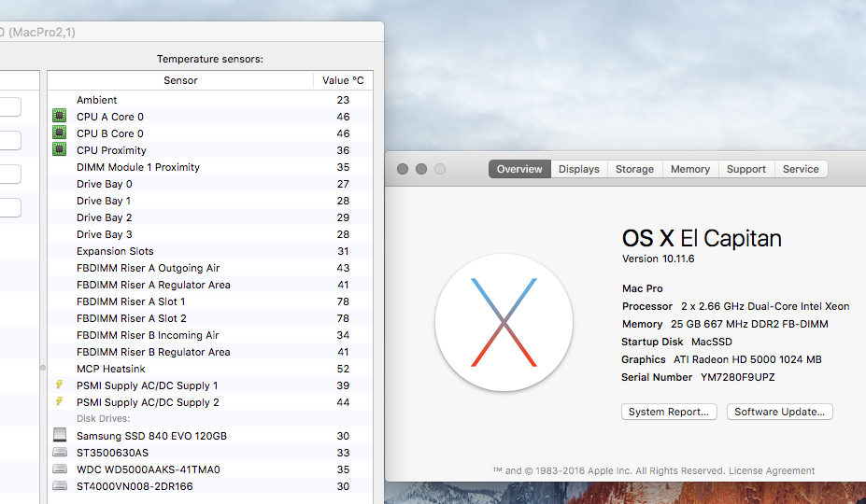Open the Support tab
Viewport: 866px width, 504px height.
pyautogui.click(x=746, y=169)
